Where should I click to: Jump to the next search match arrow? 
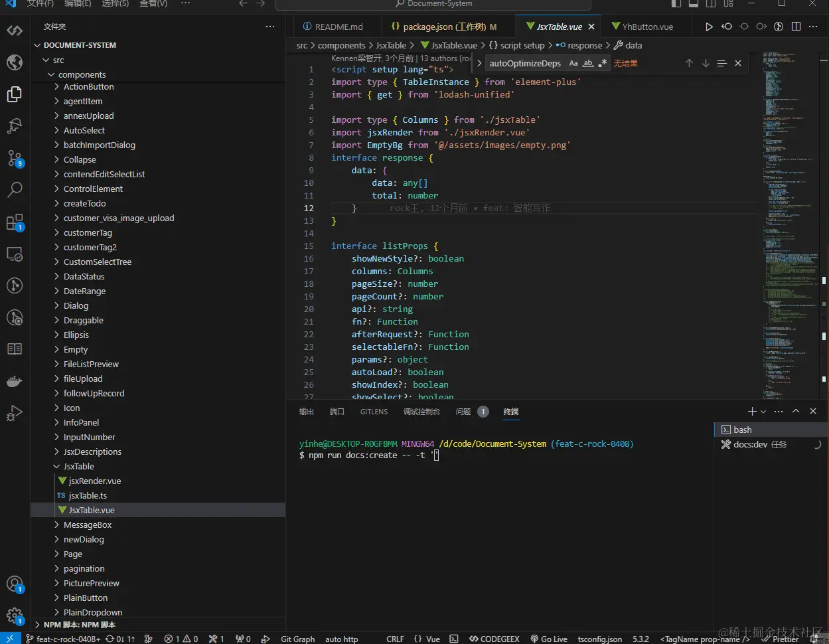(x=706, y=63)
